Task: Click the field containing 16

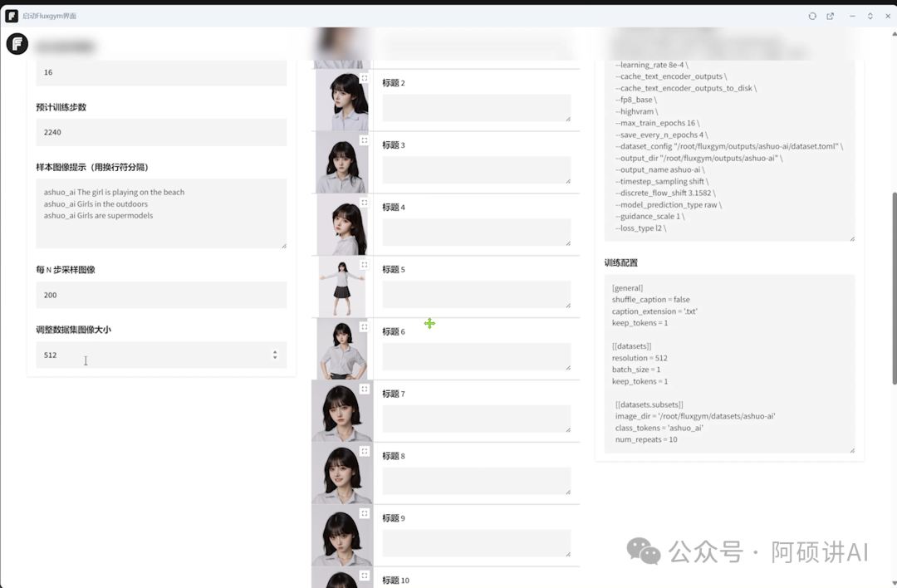Action: tap(161, 72)
